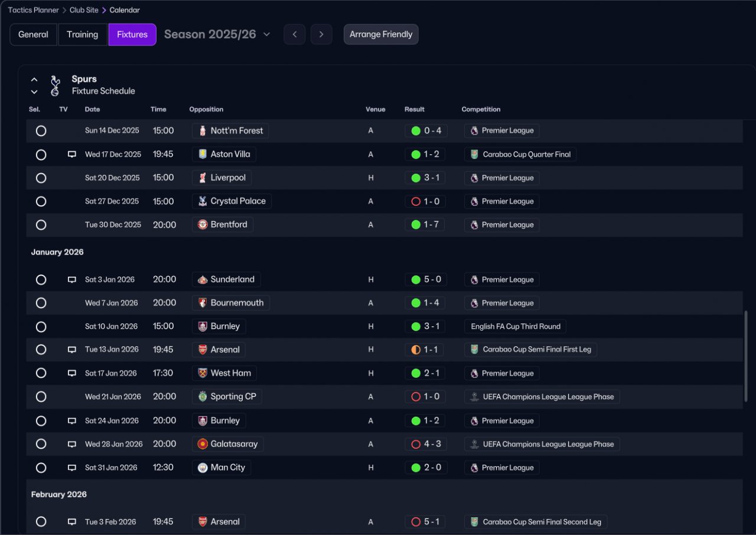This screenshot has width=756, height=535.
Task: Click the Liverpool club badge
Action: [203, 178]
